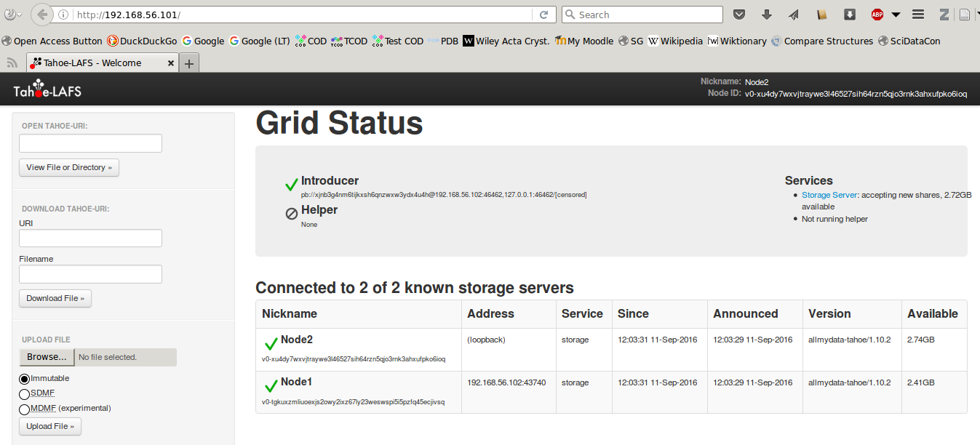Image resolution: width=980 pixels, height=445 pixels.
Task: Expand the Adblock Plus dropdown arrow
Action: pos(896,15)
